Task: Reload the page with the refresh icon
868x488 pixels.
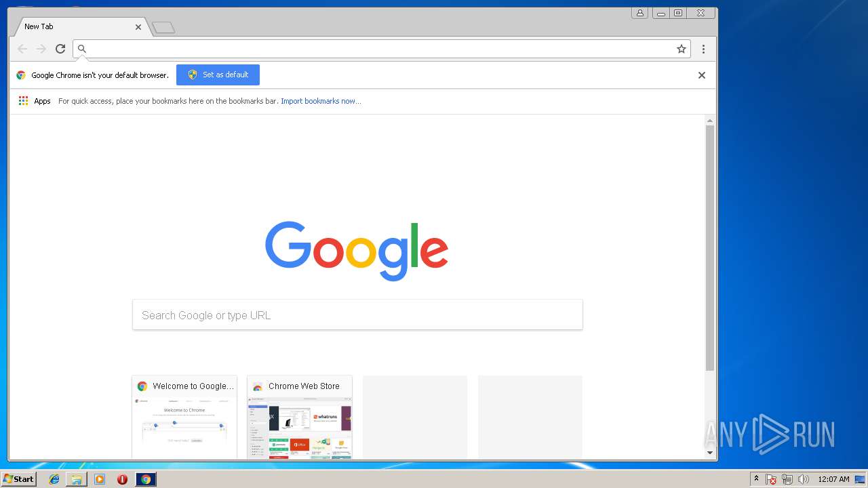Action: tap(60, 49)
